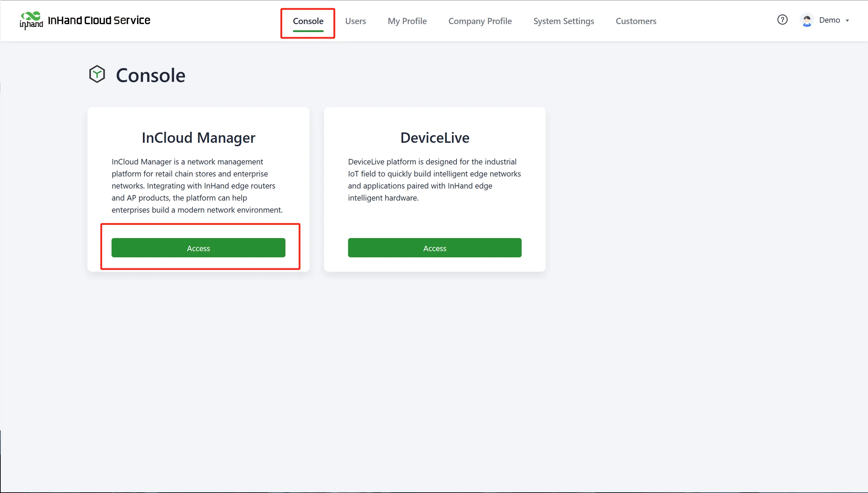Click the InCloud Manager description paragraph
The height and width of the screenshot is (493, 868).
tap(197, 186)
